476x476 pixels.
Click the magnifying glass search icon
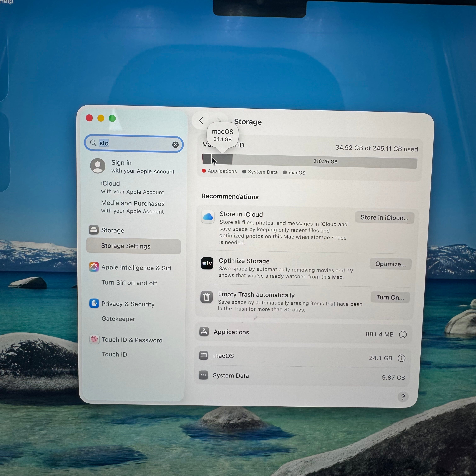[93, 143]
